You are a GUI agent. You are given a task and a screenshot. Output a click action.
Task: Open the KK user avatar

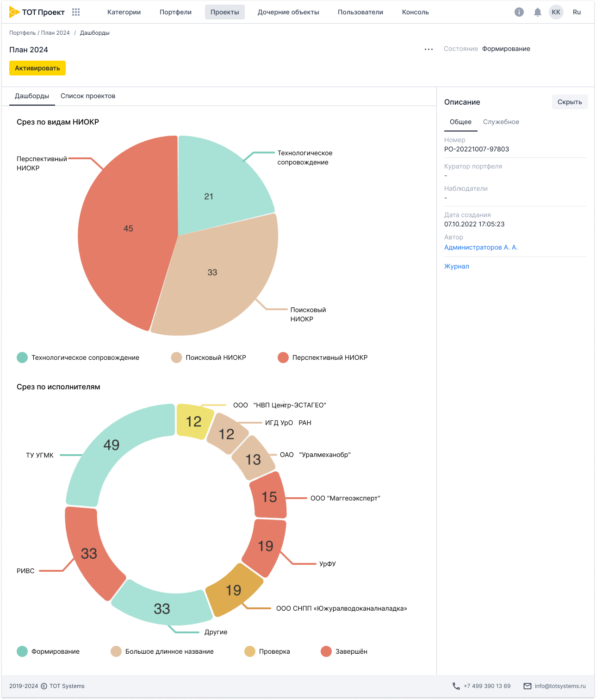coord(556,12)
